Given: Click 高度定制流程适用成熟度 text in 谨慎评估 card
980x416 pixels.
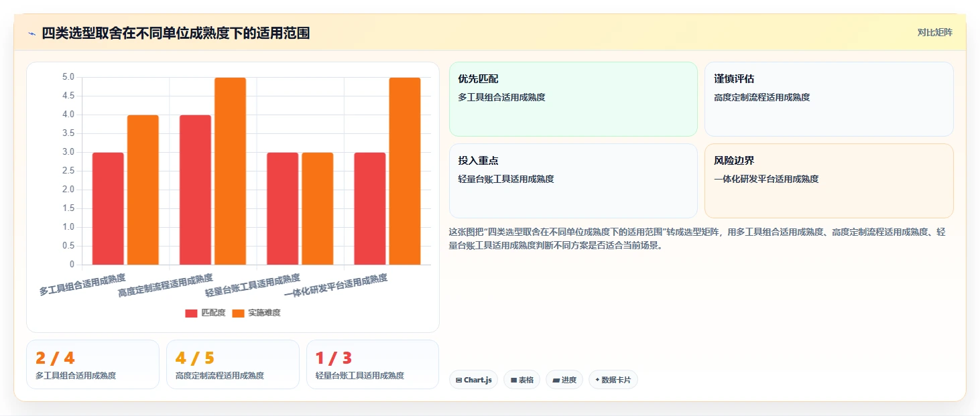Looking at the screenshot, I should 762,97.
